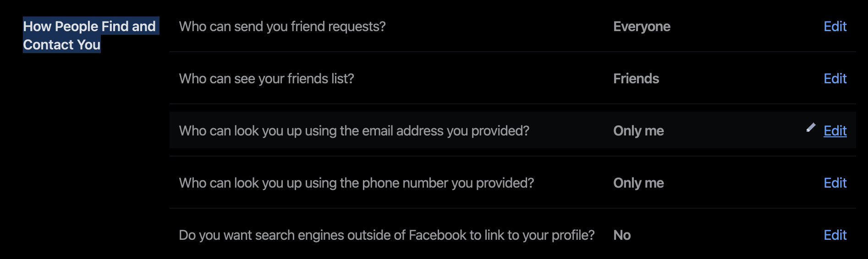The width and height of the screenshot is (868, 259).
Task: Edit who can see your friends list
Action: click(835, 79)
